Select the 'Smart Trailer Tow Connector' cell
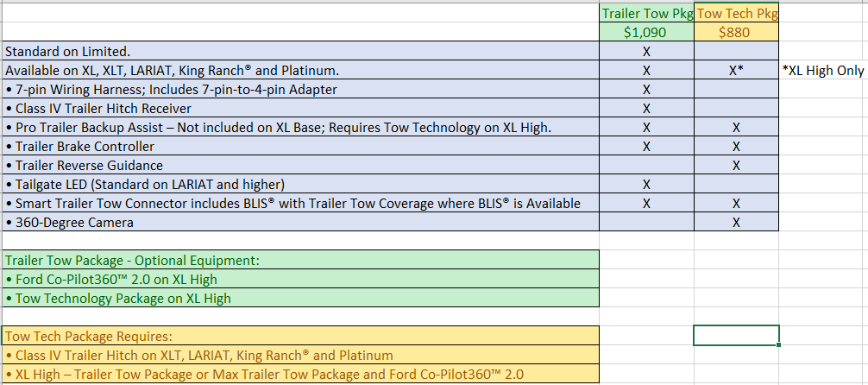This screenshot has width=868, height=385. [300, 204]
